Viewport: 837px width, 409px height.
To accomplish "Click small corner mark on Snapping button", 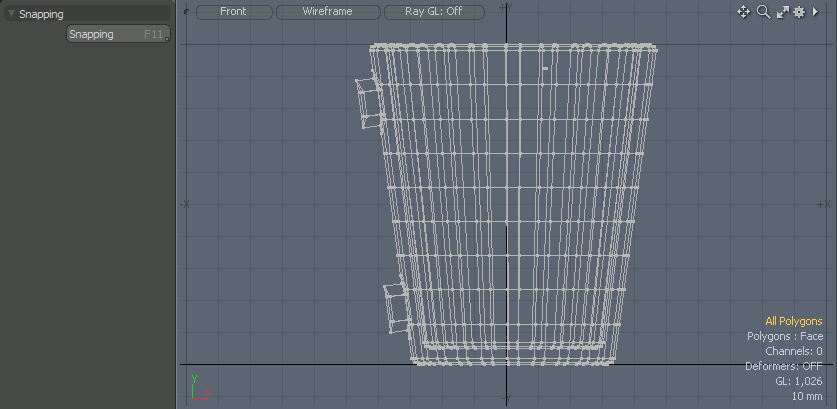I will point(167,41).
